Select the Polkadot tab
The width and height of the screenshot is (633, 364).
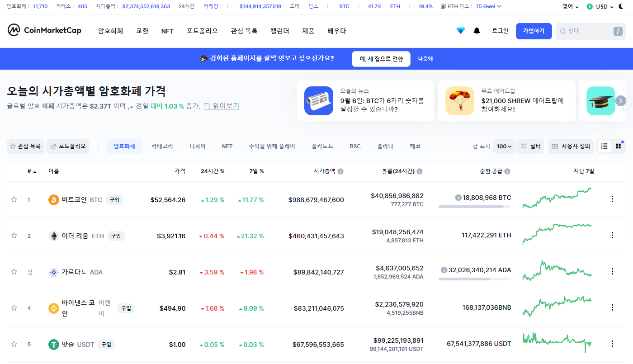point(322,146)
